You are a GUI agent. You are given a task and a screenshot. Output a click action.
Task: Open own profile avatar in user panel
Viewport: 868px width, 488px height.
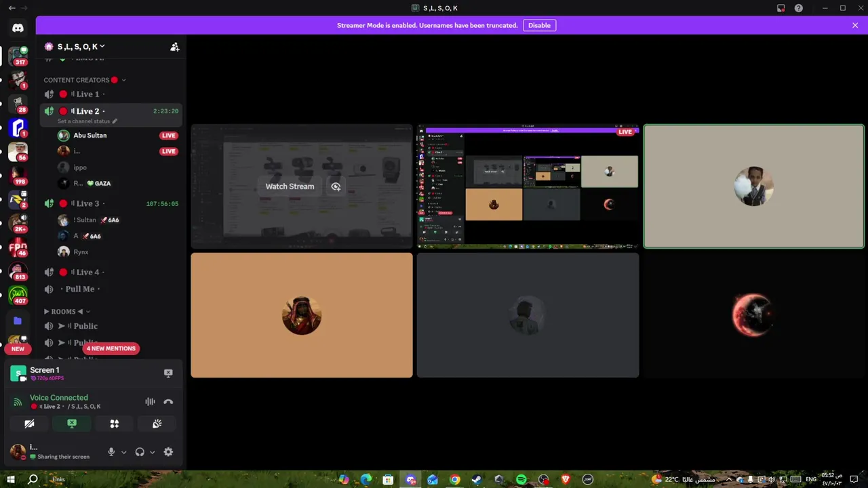(x=18, y=451)
